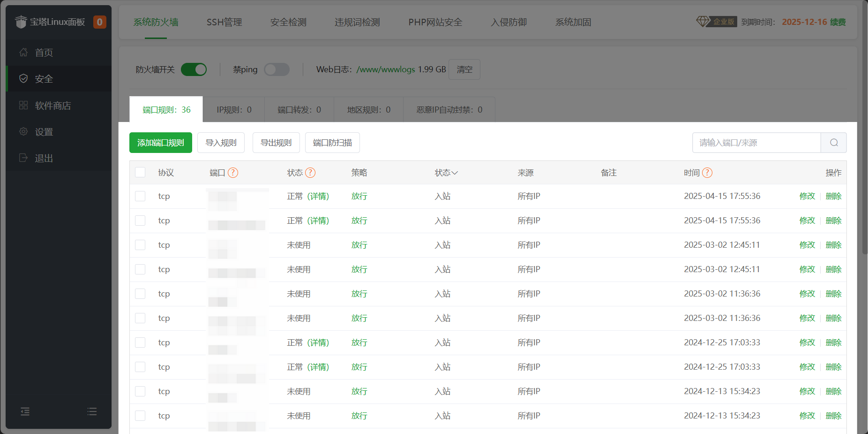Click the 添加端口规则 button
Image resolution: width=868 pixels, height=434 pixels.
click(161, 143)
